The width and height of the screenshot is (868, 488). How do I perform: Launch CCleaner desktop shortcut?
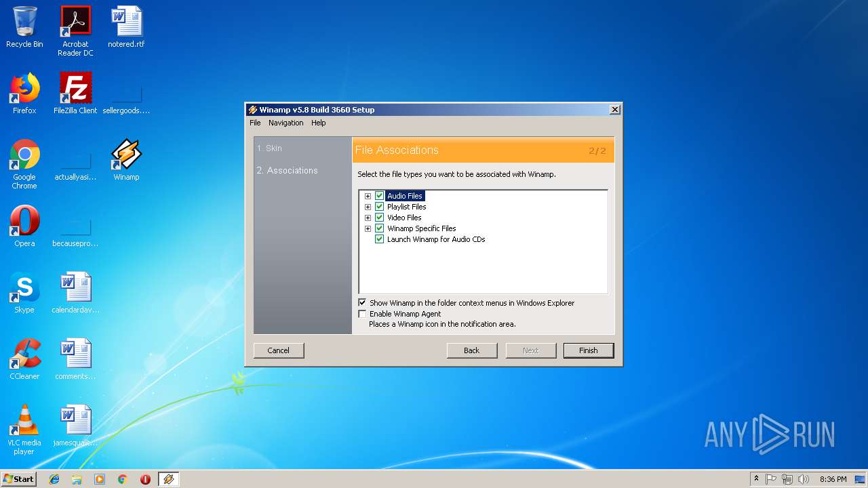pyautogui.click(x=24, y=359)
